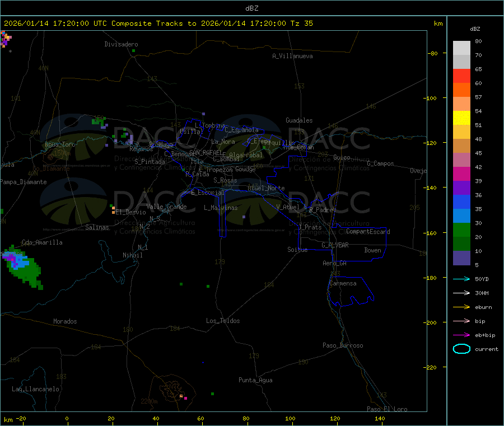Screen dimensions: 504x426
Task: Click the Lag.Llancanelo map label
Action: coord(35,389)
